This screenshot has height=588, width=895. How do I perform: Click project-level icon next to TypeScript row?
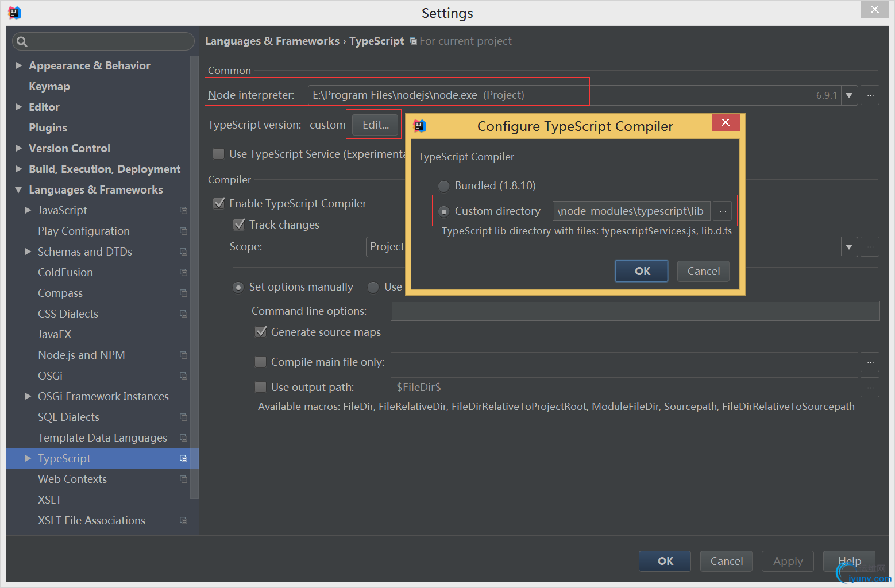(183, 459)
